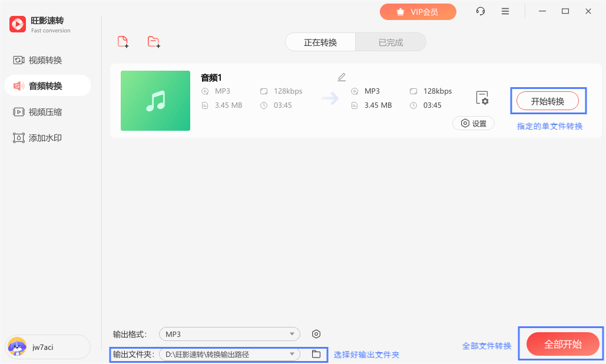Open the output parameter icon beside 128kbps
This screenshot has width=606, height=364.
pos(483,97)
